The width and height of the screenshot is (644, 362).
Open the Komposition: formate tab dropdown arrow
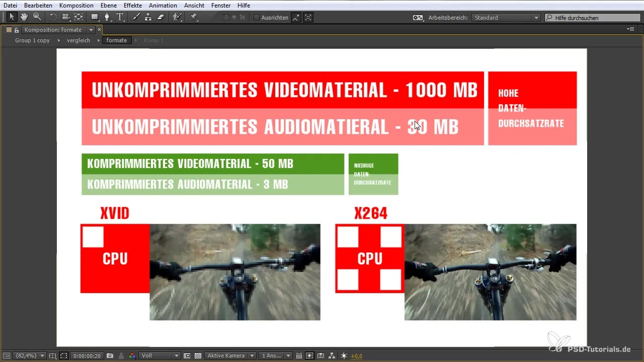[91, 30]
